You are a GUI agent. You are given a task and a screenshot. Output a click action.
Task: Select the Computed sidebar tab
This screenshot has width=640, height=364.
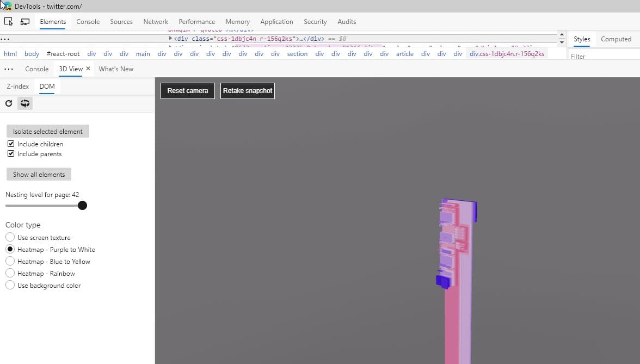coord(616,39)
